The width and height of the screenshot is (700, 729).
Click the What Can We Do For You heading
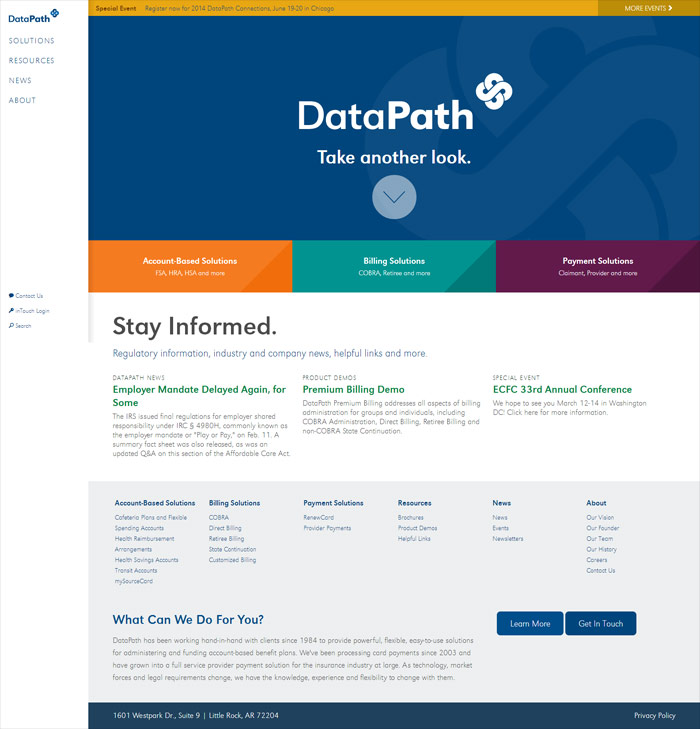pos(188,620)
